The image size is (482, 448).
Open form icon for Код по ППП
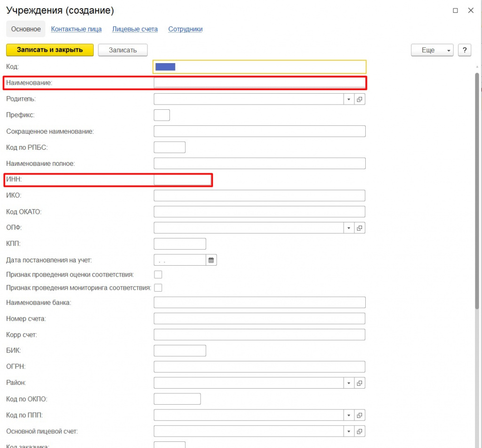(x=360, y=415)
